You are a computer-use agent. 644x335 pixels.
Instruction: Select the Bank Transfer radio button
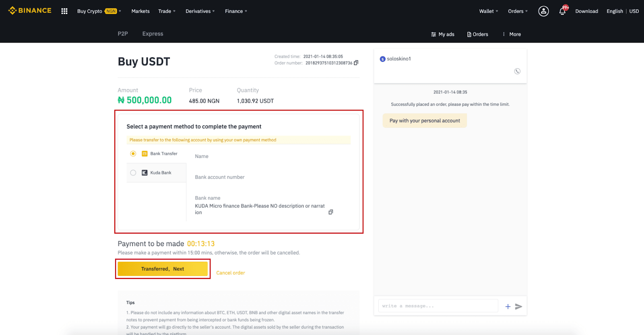pos(133,154)
